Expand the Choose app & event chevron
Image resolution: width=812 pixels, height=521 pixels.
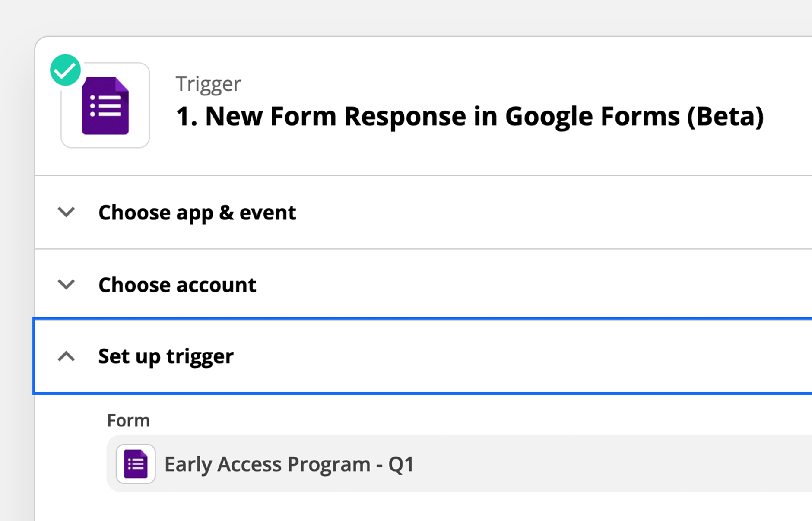(66, 212)
